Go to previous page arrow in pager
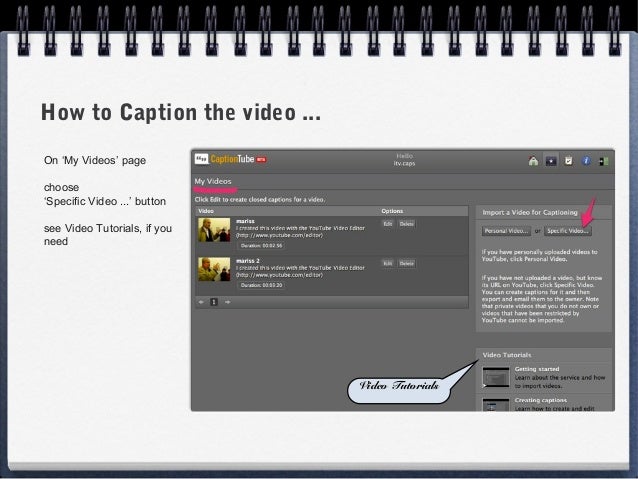Screen dimensions: 638x479 pyautogui.click(x=201, y=302)
